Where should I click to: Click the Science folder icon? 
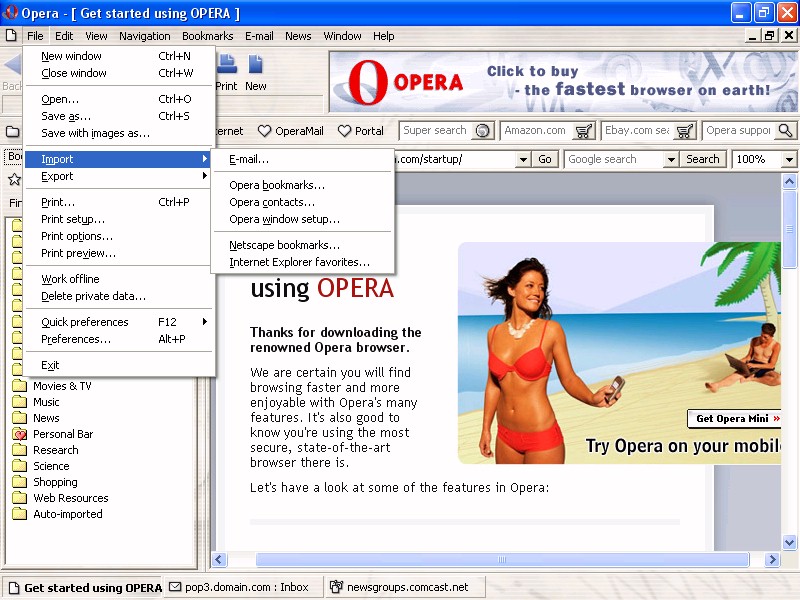click(19, 465)
